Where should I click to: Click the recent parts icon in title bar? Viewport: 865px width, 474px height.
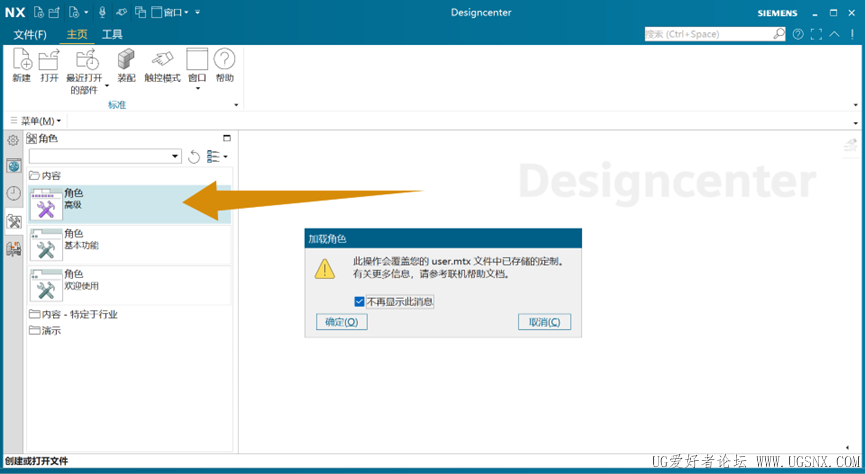pos(74,12)
